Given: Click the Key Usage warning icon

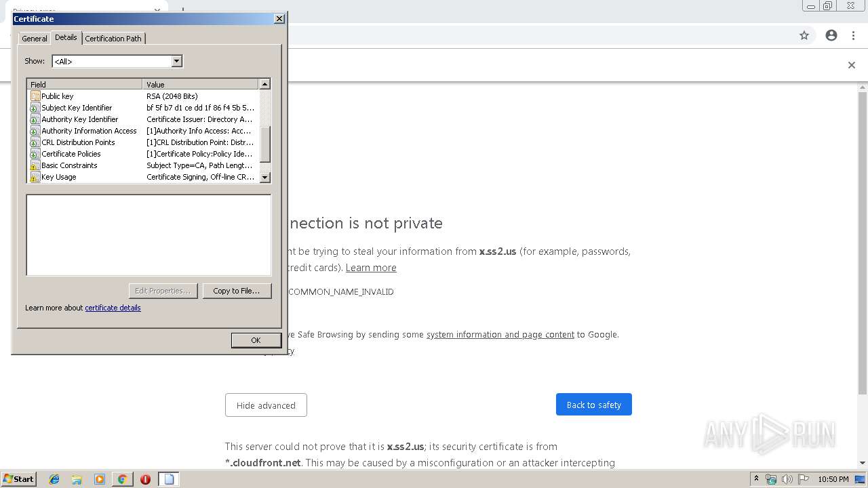Looking at the screenshot, I should click(35, 177).
